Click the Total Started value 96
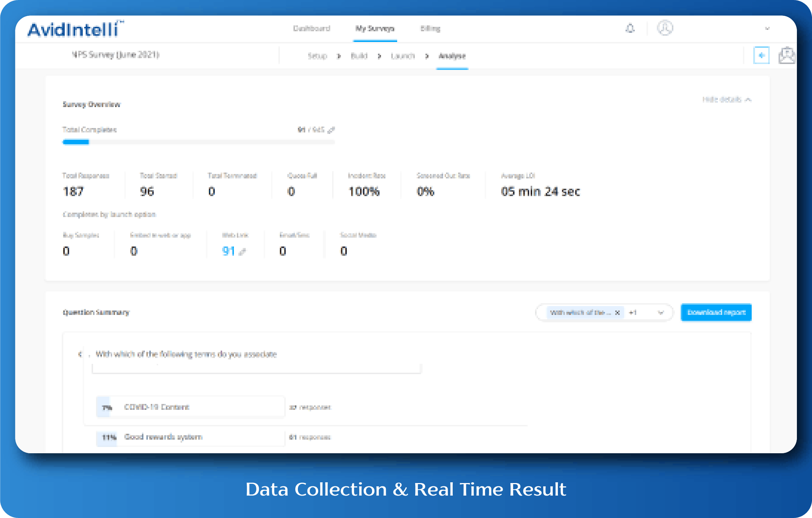The width and height of the screenshot is (812, 518). tap(147, 191)
